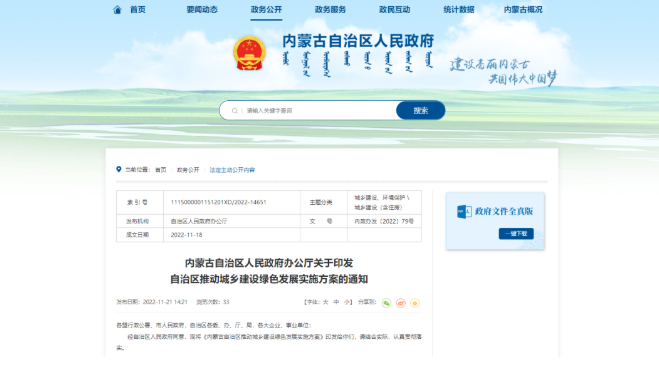Click the 一键下载 download button

click(516, 234)
